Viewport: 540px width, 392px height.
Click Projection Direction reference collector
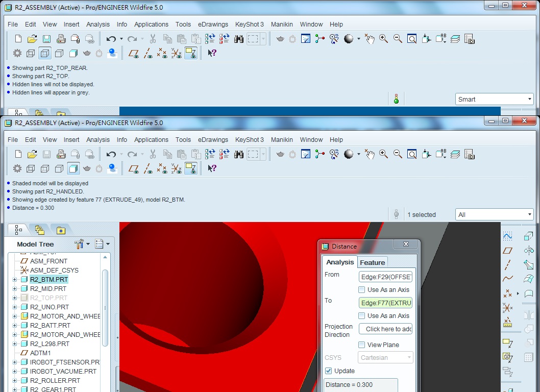[x=386, y=329]
